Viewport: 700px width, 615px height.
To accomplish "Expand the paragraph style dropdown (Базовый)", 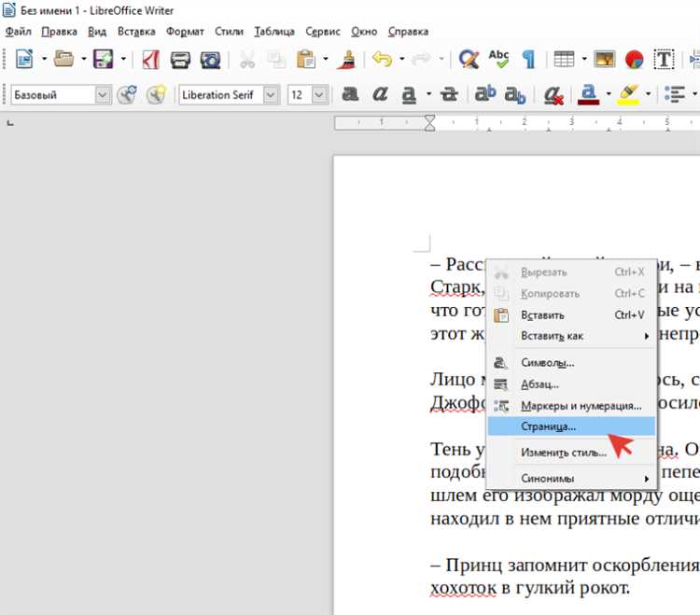I will click(x=103, y=94).
